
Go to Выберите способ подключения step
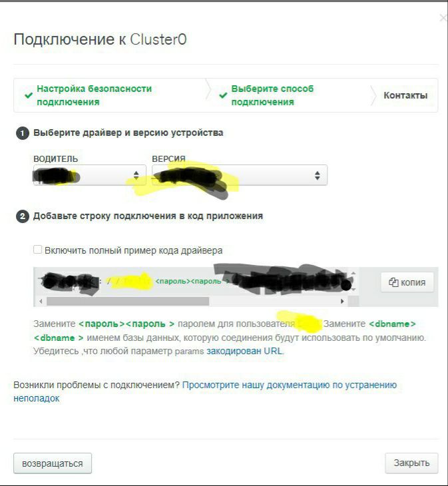(x=272, y=95)
